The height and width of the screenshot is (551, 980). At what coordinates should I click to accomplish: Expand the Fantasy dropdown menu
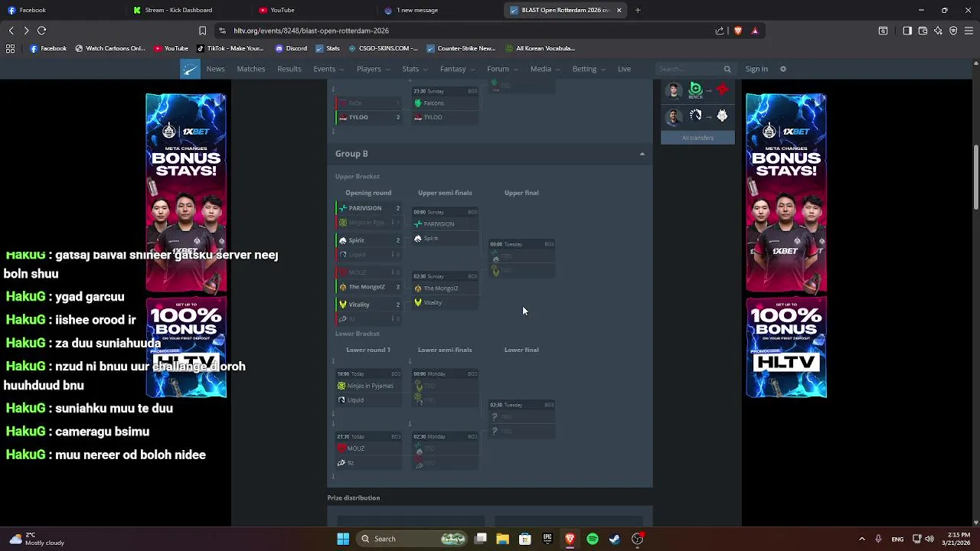coord(456,69)
